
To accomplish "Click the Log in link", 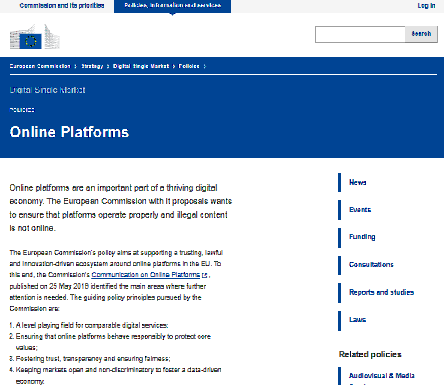I will (426, 6).
